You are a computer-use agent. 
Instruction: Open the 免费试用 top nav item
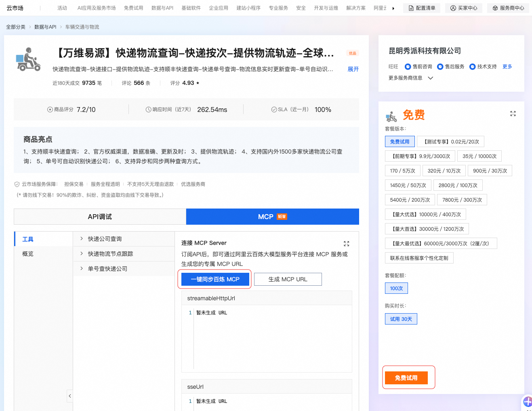click(133, 8)
